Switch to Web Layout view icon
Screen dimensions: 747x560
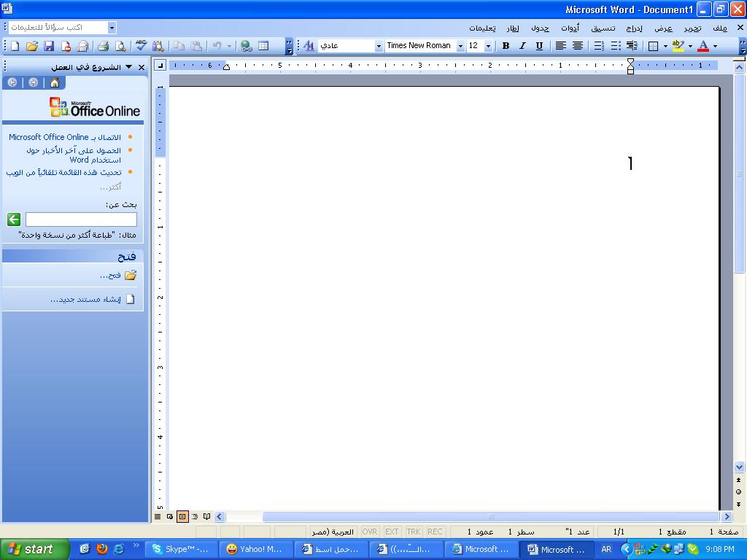tap(170, 517)
